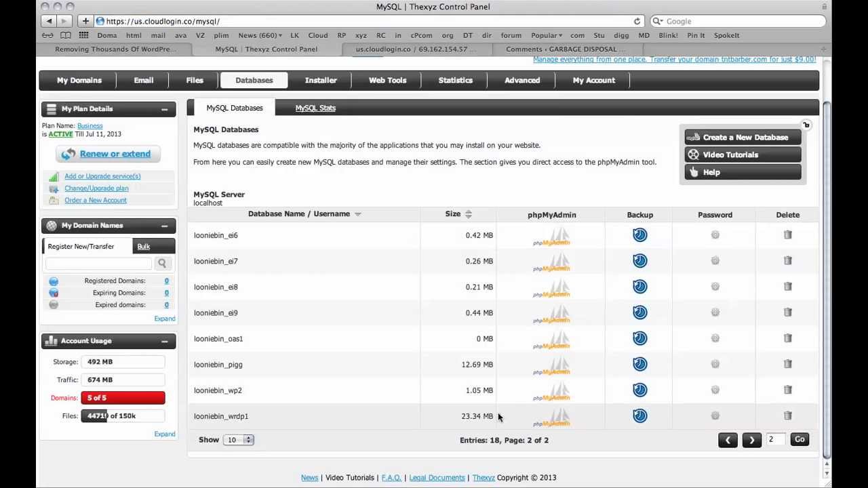Click the page number input field
Viewport: 868px width, 488px height.
pos(775,440)
